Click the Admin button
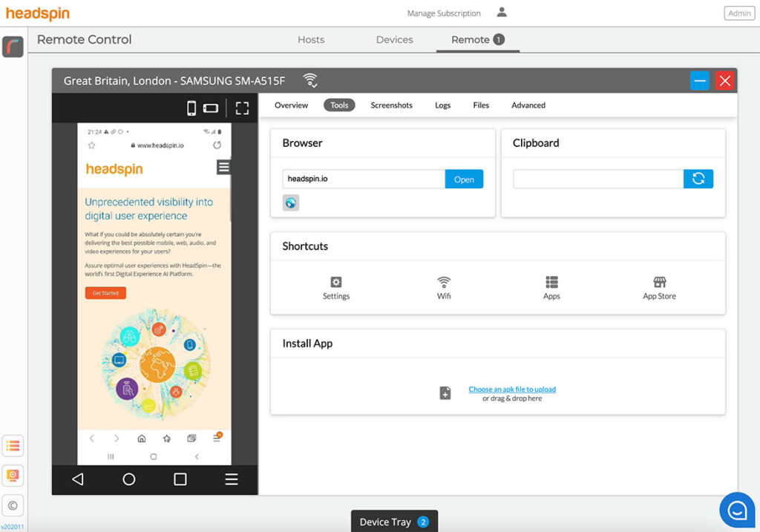The image size is (760, 532). click(739, 13)
